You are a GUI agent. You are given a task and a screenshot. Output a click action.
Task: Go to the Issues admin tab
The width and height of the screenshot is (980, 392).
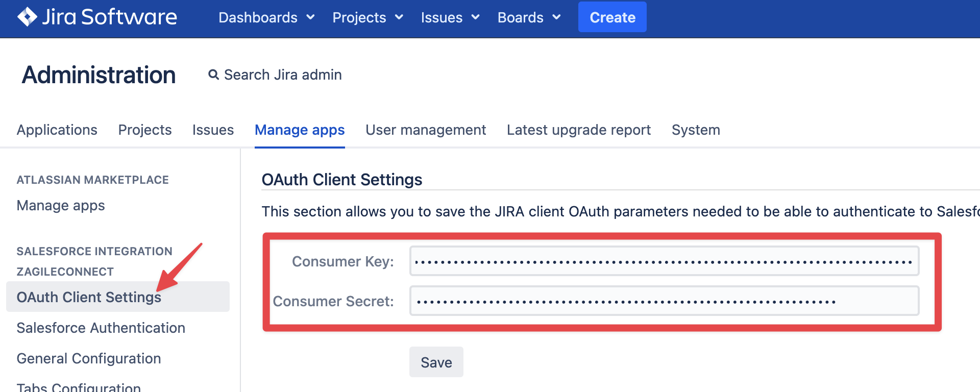click(x=213, y=130)
